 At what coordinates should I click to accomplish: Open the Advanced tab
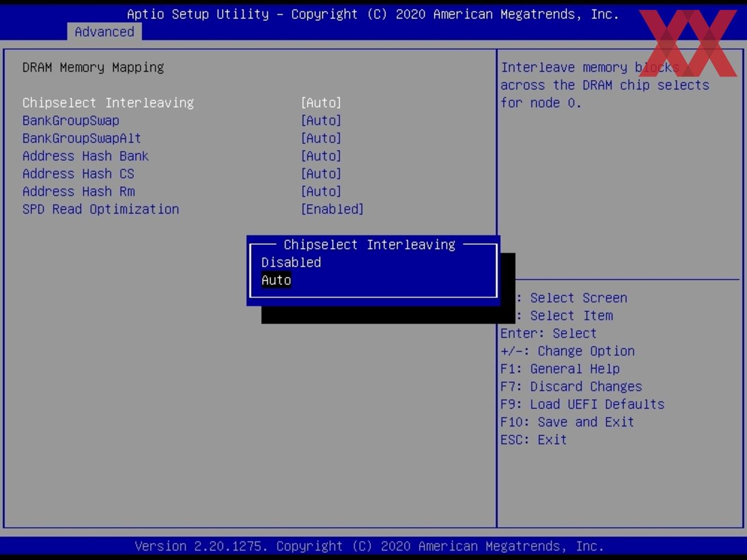point(104,32)
